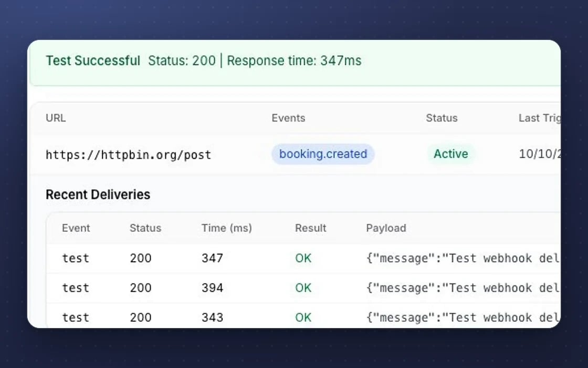The image size is (588, 368).
Task: Click the test event in the 394 row
Action: 76,288
